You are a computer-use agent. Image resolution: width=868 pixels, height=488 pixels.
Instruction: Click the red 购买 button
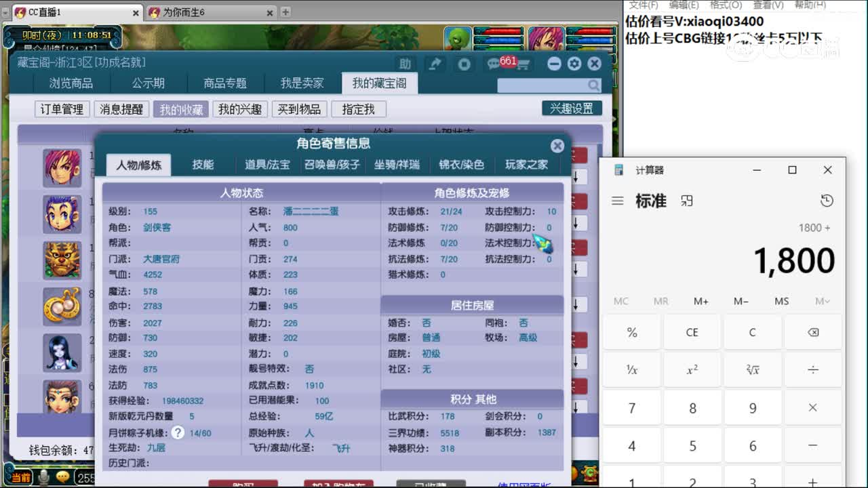coord(244,485)
